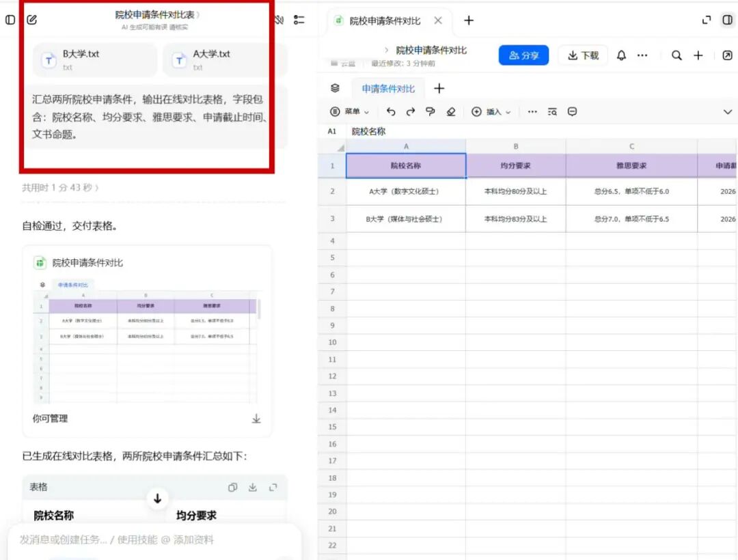This screenshot has height=560, width=738.
Task: Select the 均分要求 header cell
Action: pos(516,165)
